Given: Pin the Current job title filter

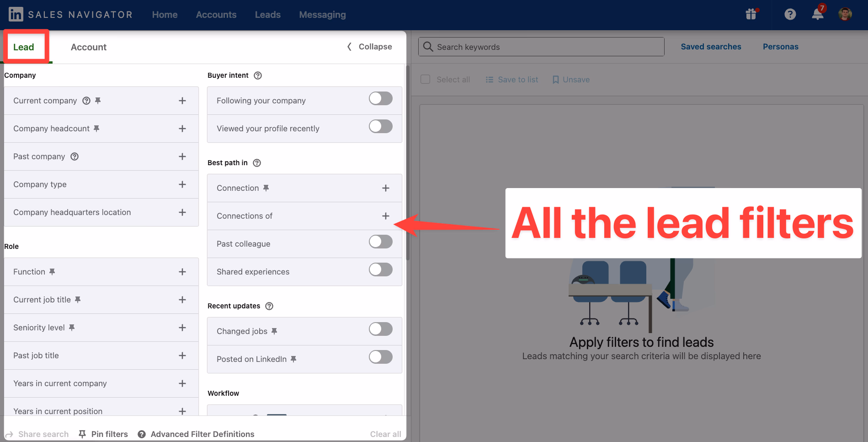Looking at the screenshot, I should [x=78, y=300].
